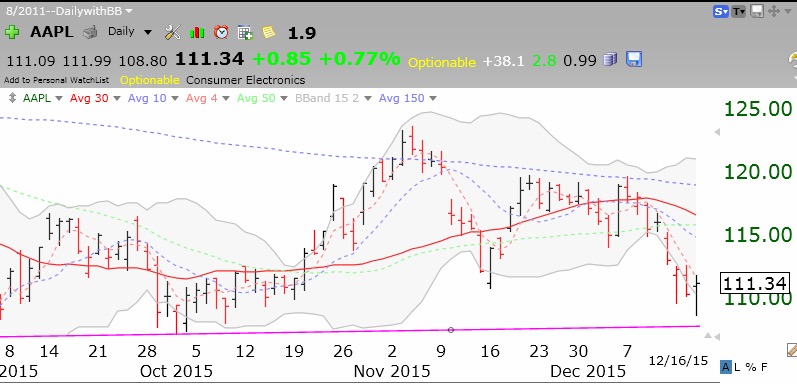Expand the AAPL legend dropdown arrow
Screen dimensions: 797x384
[x=58, y=99]
